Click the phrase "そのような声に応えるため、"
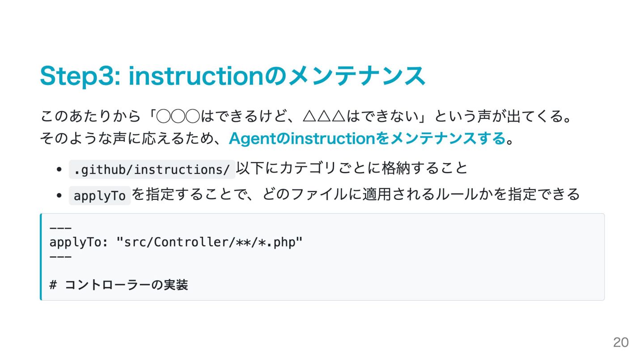The width and height of the screenshot is (644, 362). click(134, 139)
